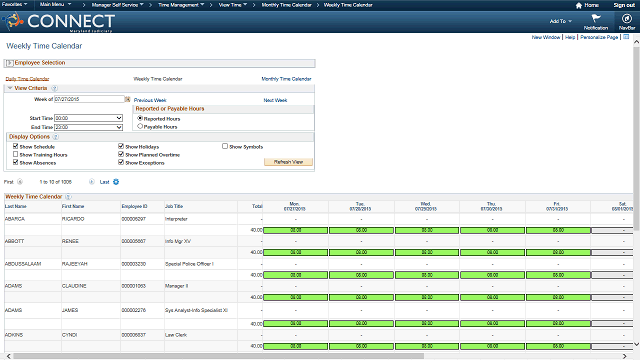Select the Payable Hours radio button

click(x=140, y=127)
